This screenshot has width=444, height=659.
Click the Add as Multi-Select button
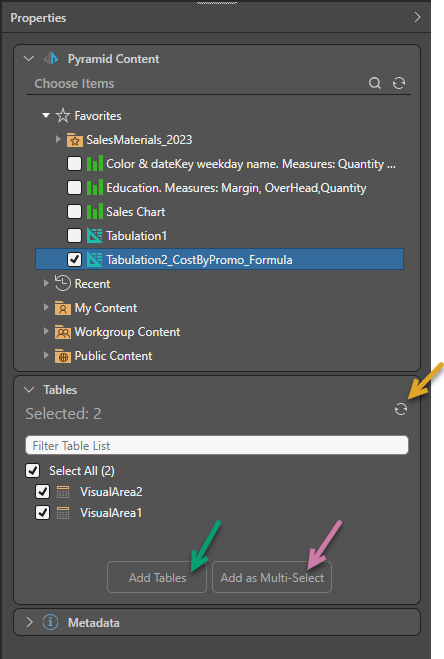click(x=272, y=577)
